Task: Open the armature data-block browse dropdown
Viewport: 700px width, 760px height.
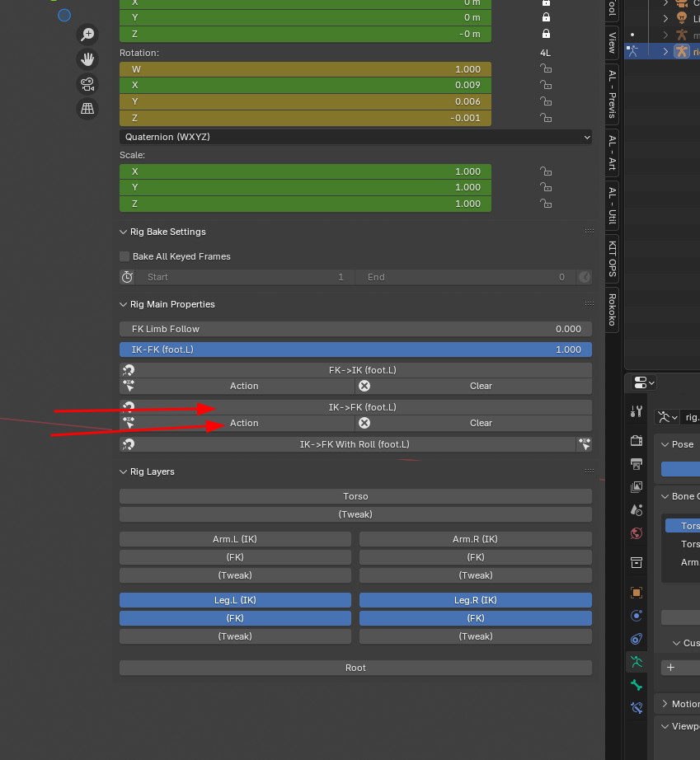Action: pos(668,417)
